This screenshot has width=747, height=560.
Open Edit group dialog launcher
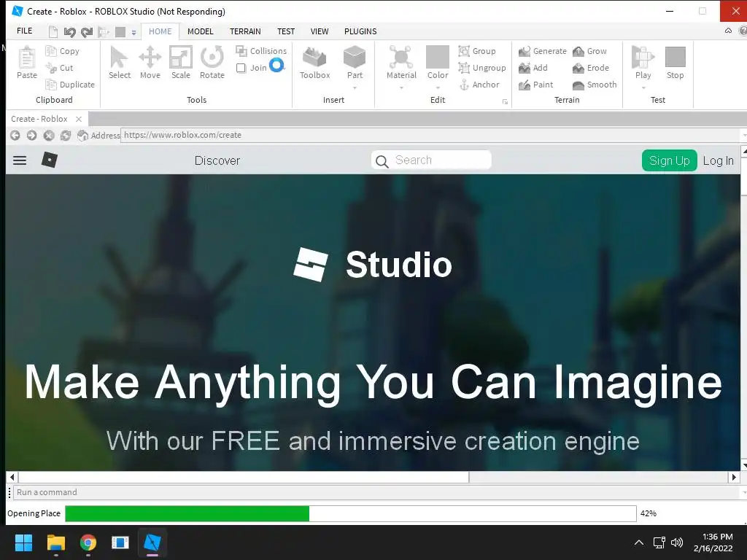point(505,102)
